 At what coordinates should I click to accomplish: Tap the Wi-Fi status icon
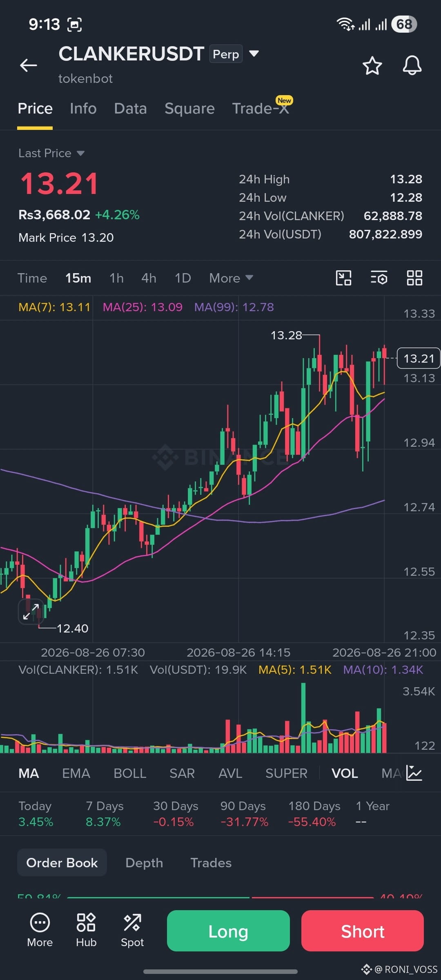[x=345, y=24]
